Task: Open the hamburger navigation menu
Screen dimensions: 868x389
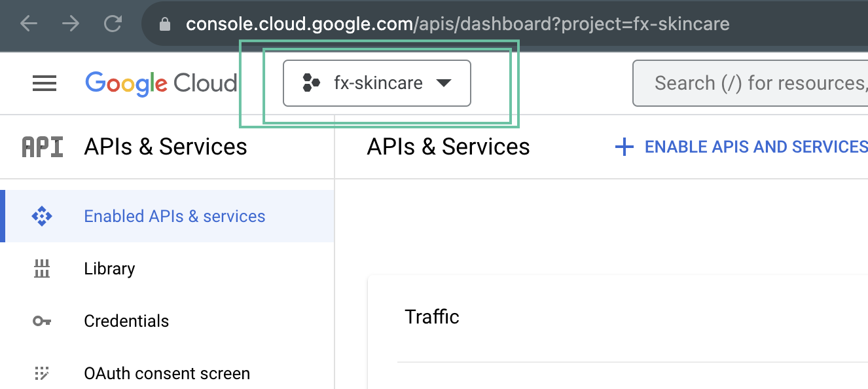Action: click(45, 83)
